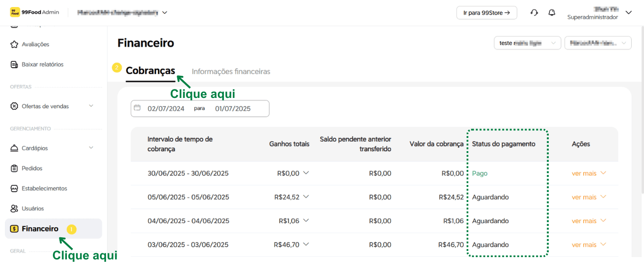Click the 99Food Admin logo
The image size is (644, 266).
[34, 12]
